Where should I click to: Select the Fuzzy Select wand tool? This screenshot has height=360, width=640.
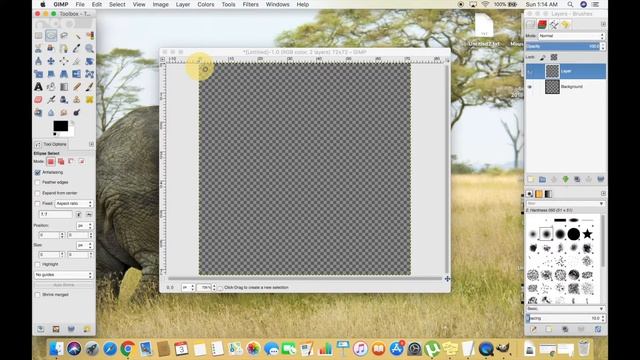tap(77, 36)
